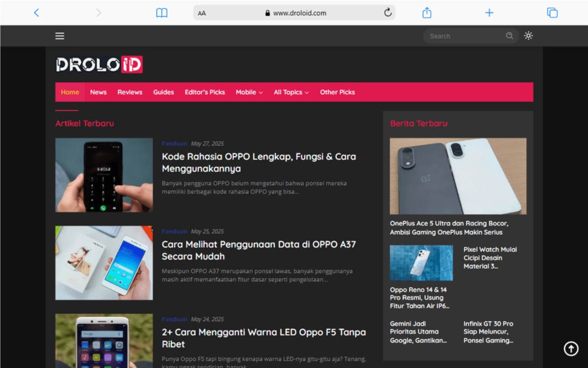588x368 pixels.
Task: Open the Reviews nav item
Action: (x=130, y=92)
